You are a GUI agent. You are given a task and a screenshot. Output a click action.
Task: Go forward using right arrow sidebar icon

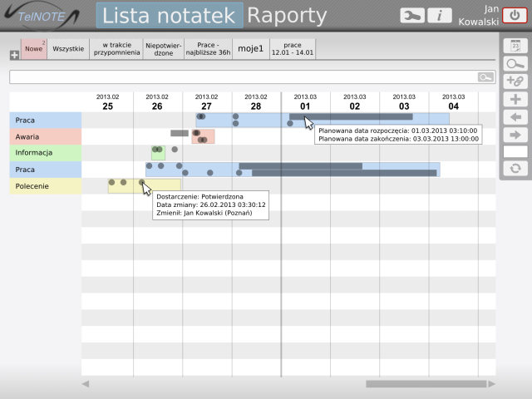tap(515, 135)
